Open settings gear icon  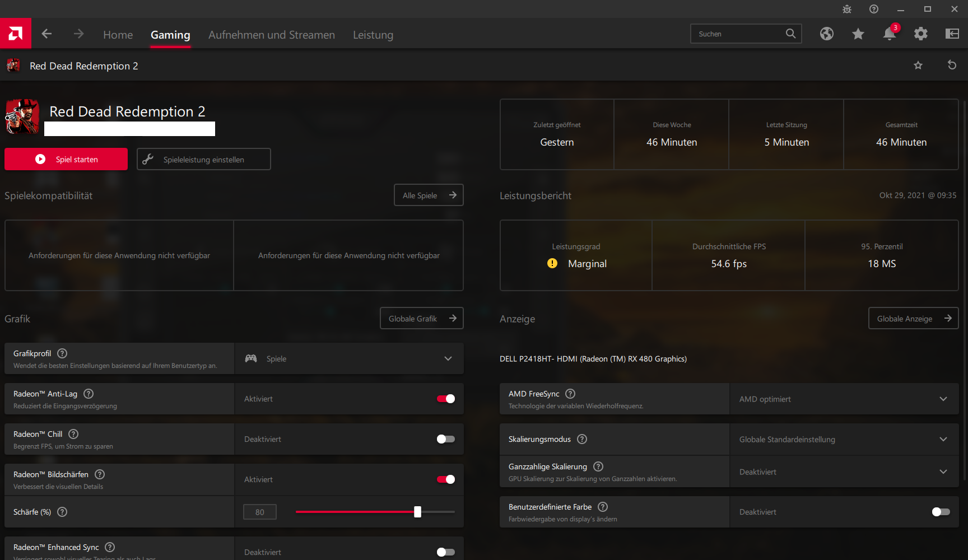click(921, 34)
